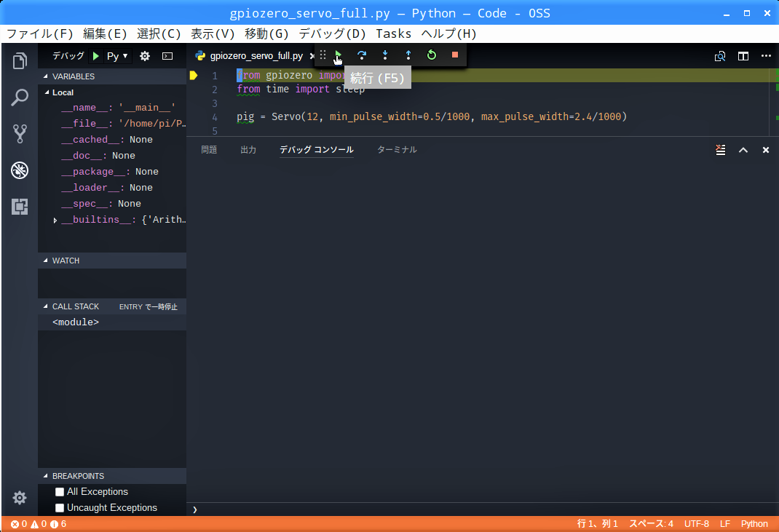The width and height of the screenshot is (779, 532).
Task: Open the ファイル(F) menu
Action: pyautogui.click(x=40, y=33)
